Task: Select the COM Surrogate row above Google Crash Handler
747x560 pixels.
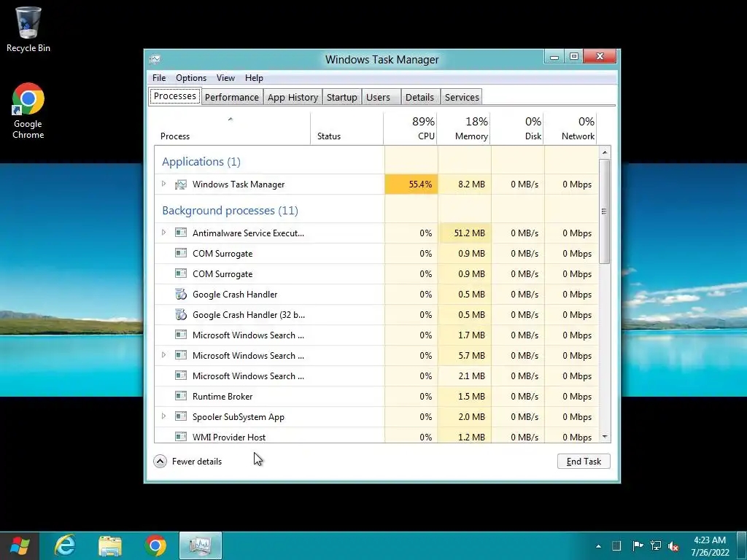Action: pyautogui.click(x=376, y=274)
